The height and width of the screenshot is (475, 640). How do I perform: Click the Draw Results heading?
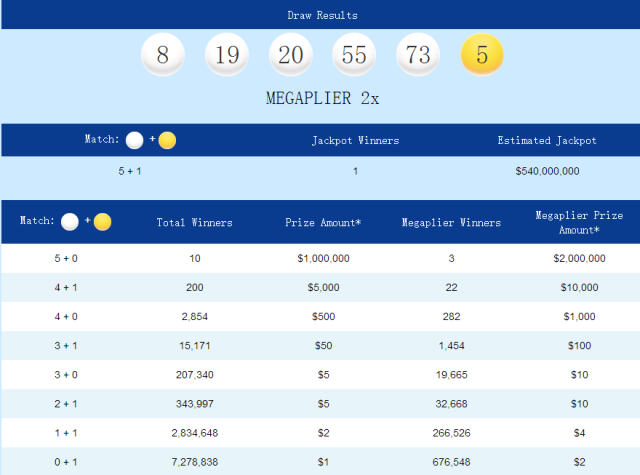click(x=322, y=16)
